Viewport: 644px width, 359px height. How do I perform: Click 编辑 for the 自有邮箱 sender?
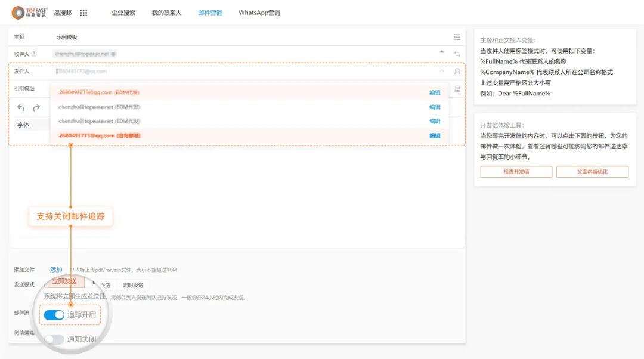pos(435,135)
